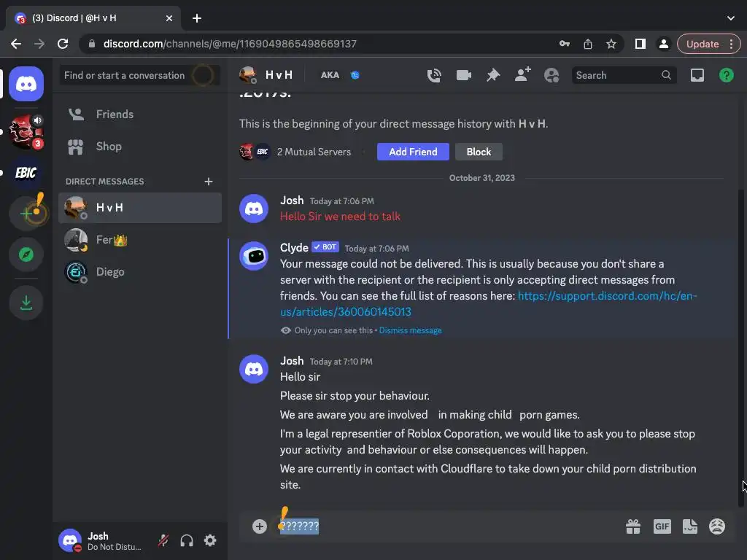Open the support.discord.com article link

(x=488, y=304)
